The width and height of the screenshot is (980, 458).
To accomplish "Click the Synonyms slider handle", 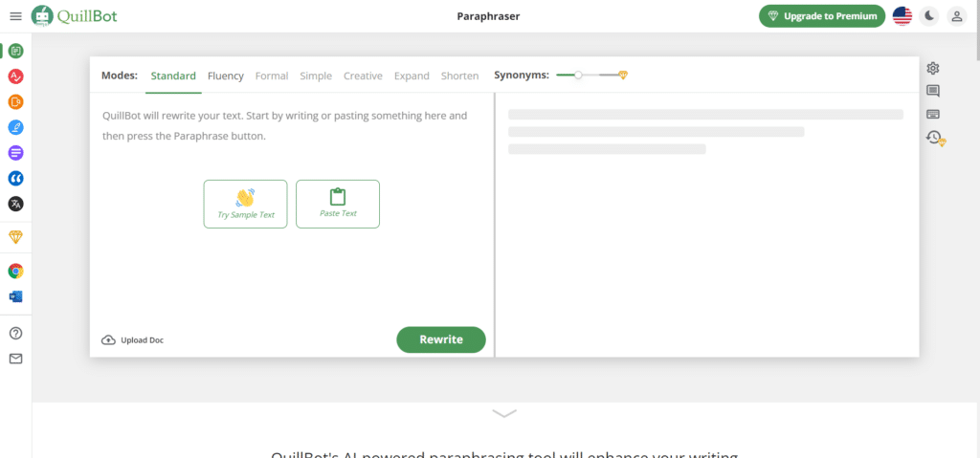I will click(578, 75).
